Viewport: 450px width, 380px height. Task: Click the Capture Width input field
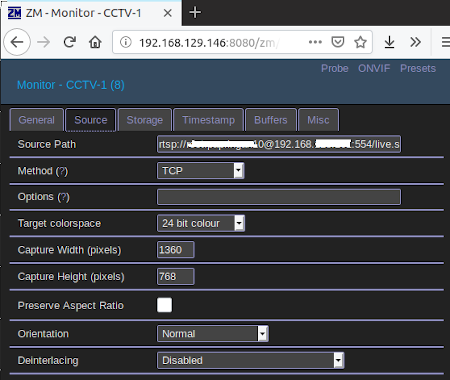175,250
